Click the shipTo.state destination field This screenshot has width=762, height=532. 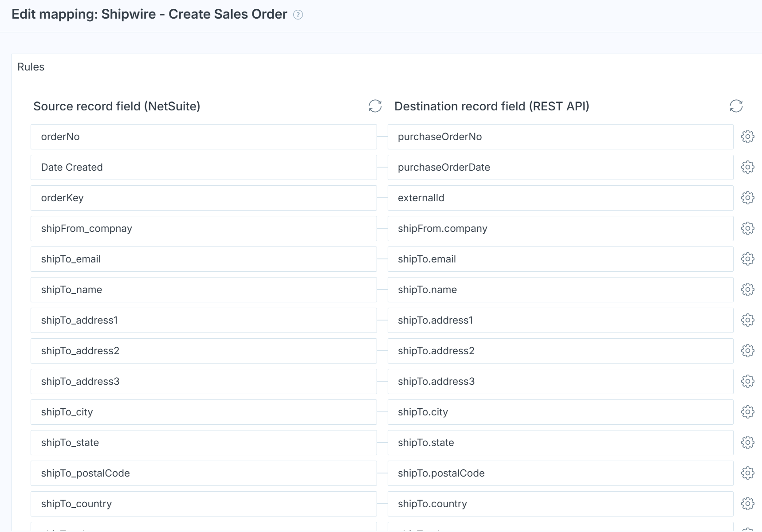pyautogui.click(x=560, y=442)
